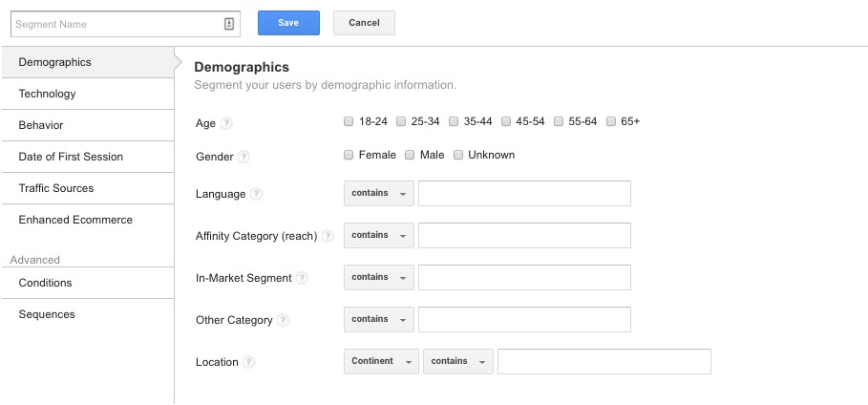Viewport: 868px width, 405px height.
Task: Open help tooltip for Other Category
Action: pos(284,320)
